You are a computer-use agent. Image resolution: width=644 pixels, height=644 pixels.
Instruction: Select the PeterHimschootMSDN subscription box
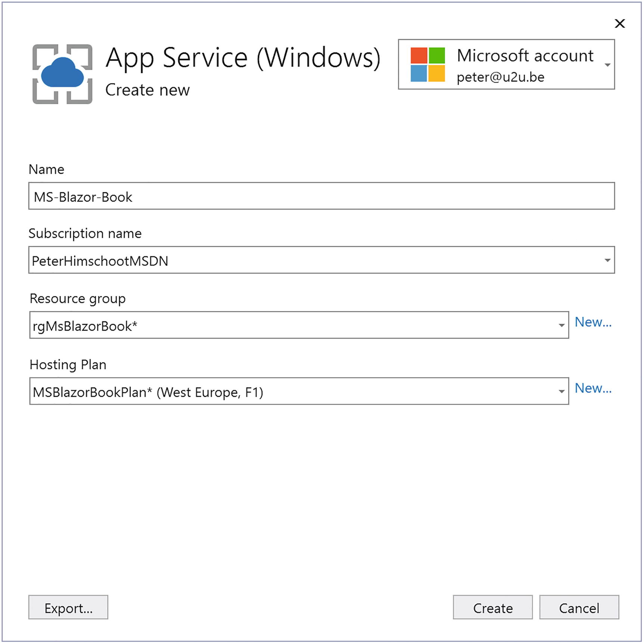314,260
